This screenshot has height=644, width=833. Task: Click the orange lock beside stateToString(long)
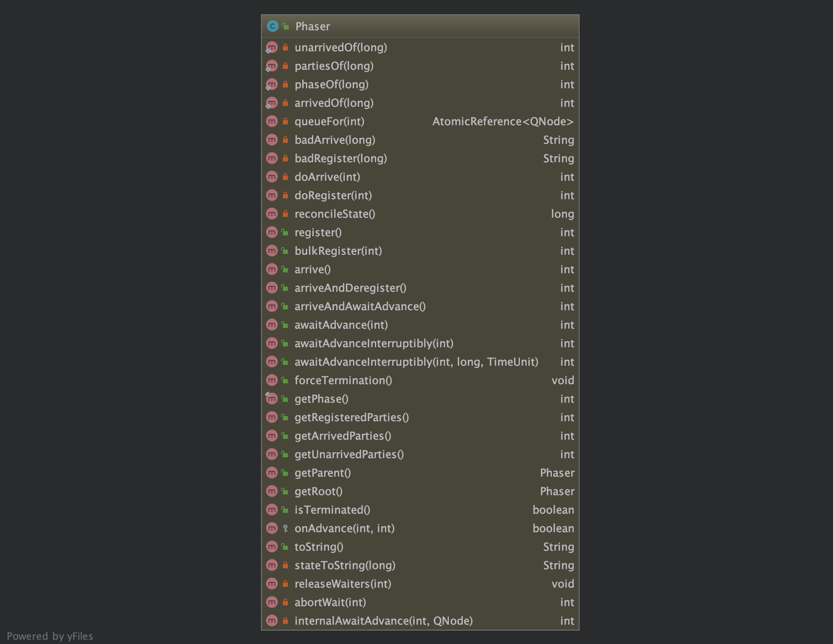(285, 565)
